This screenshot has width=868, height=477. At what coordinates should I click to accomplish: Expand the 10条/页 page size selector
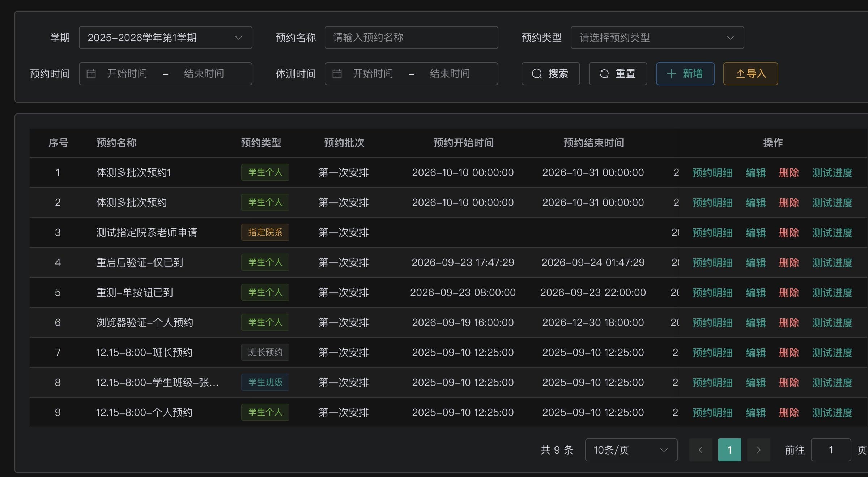point(631,450)
